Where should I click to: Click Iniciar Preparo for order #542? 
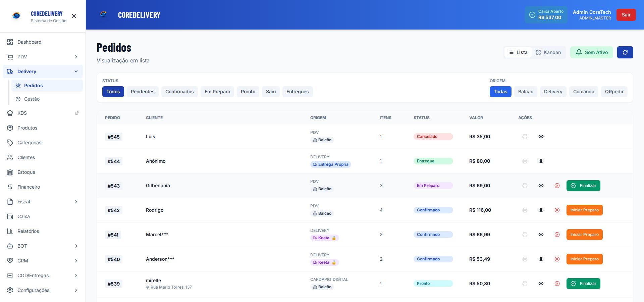584,210
